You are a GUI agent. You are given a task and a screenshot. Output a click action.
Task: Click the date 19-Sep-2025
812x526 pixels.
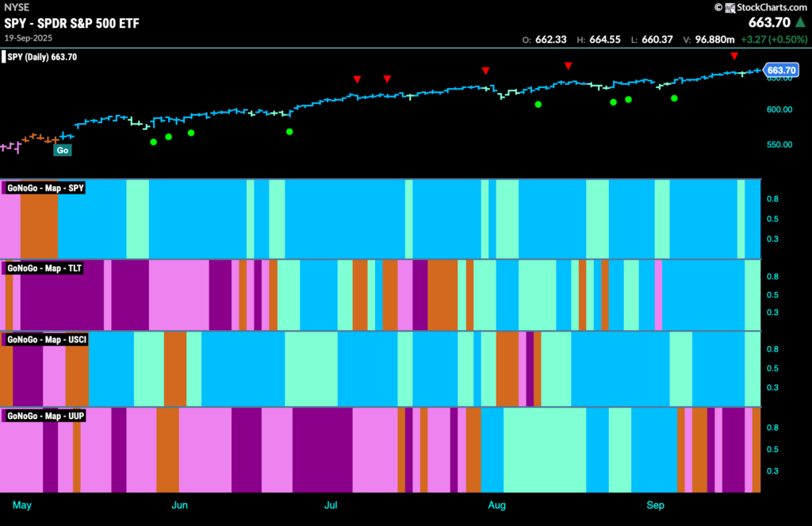(28, 38)
